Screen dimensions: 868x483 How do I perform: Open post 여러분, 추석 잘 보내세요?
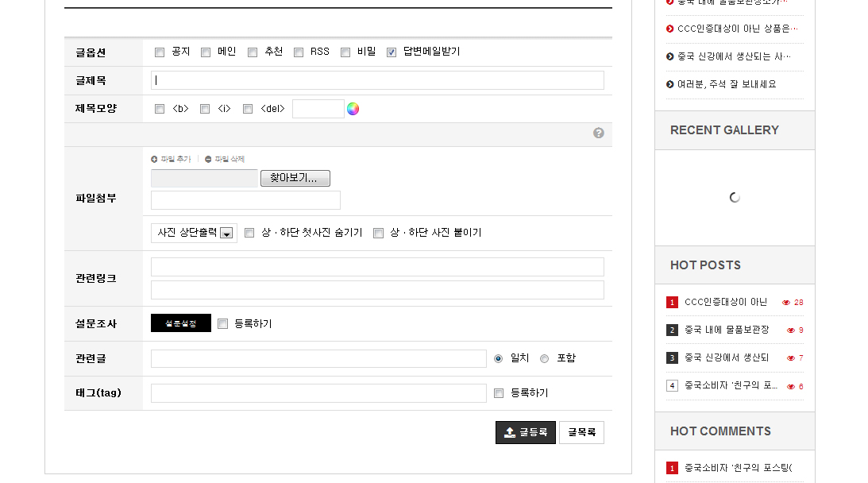click(727, 84)
